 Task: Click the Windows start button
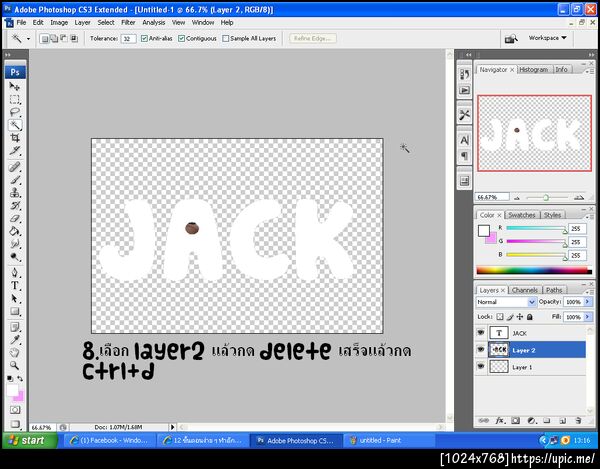pos(30,440)
